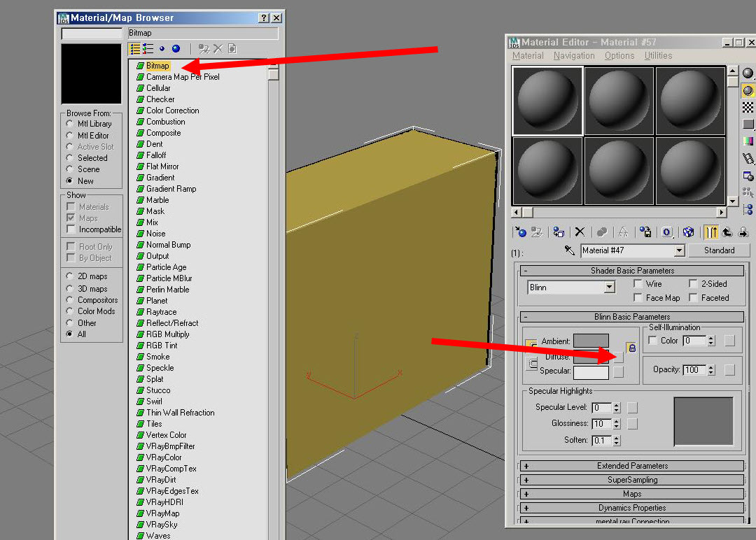Enable Wire checkbox
The width and height of the screenshot is (756, 540).
click(638, 283)
